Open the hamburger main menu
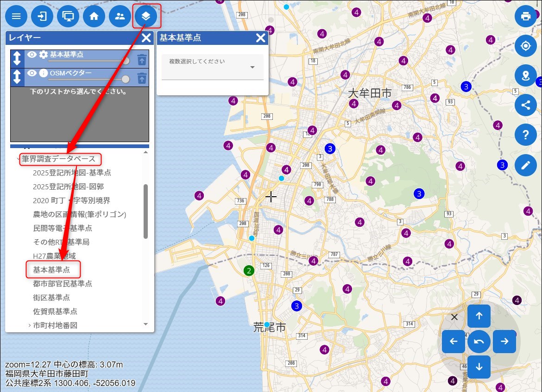Screen dimensions: 542x392 point(16,17)
